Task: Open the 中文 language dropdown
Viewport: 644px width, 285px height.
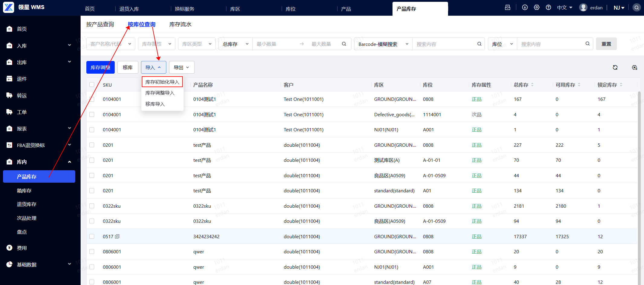Action: (564, 8)
